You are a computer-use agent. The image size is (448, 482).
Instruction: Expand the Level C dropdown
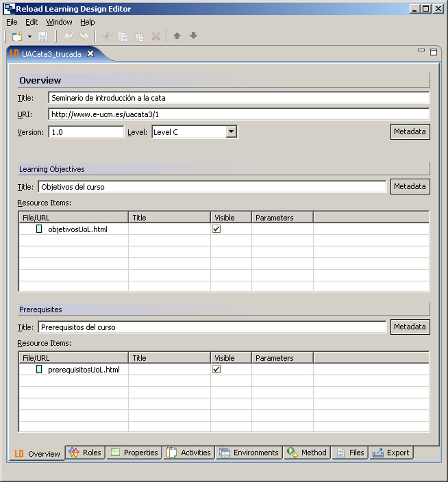(231, 132)
